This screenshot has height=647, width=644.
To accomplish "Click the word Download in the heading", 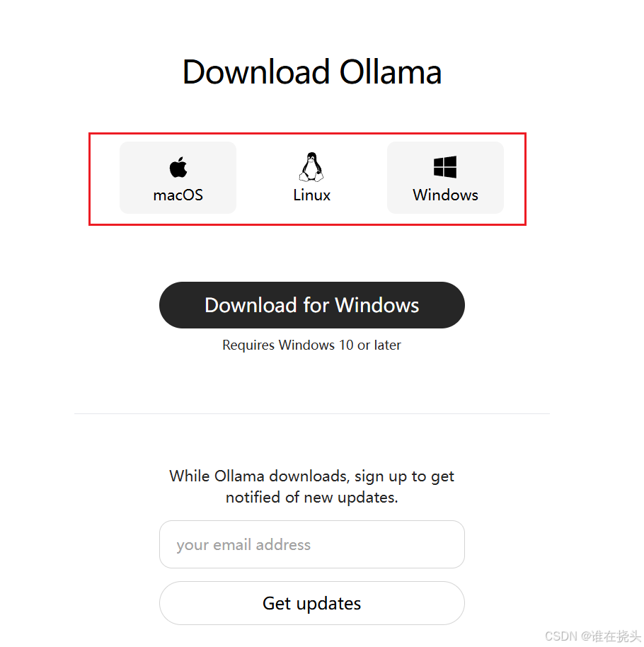I will tap(255, 71).
